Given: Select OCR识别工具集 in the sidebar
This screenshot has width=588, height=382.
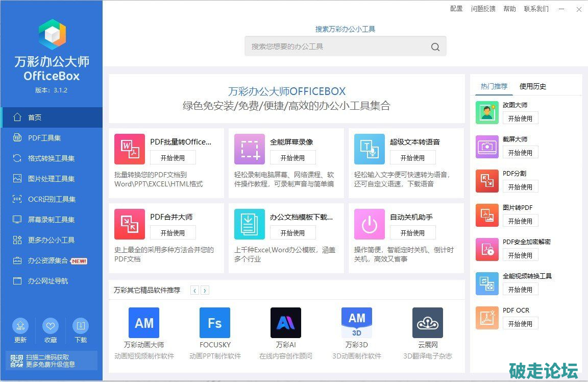Looking at the screenshot, I should (52, 199).
